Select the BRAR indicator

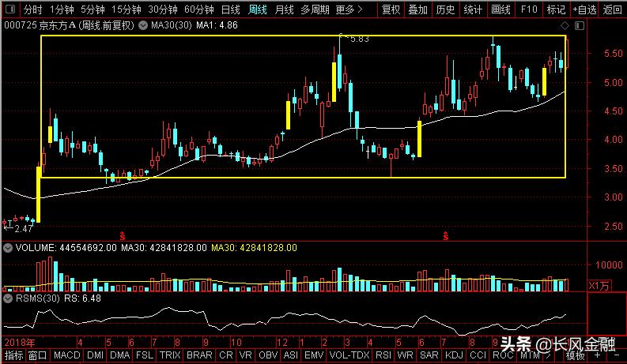(x=199, y=355)
